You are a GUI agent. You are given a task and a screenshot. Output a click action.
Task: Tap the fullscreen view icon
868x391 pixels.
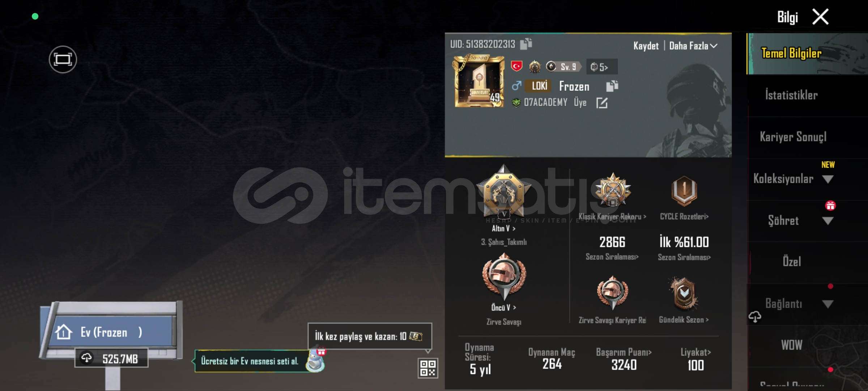pos(63,59)
